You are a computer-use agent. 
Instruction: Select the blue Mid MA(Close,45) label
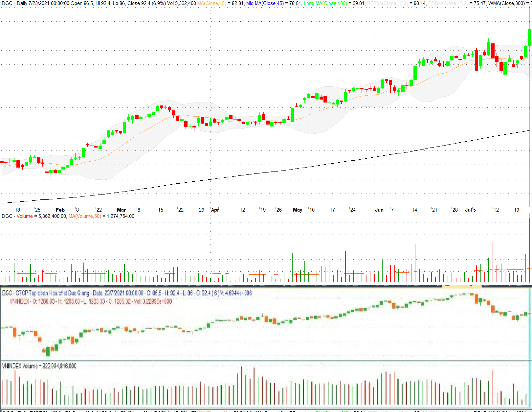tap(265, 3)
